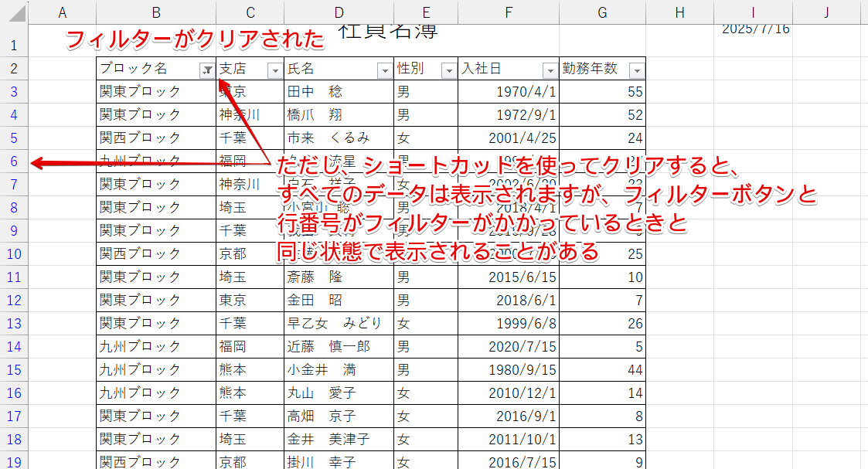This screenshot has height=469, width=868.
Task: Click the date cell 2020/7/15
Action: pyautogui.click(x=508, y=347)
